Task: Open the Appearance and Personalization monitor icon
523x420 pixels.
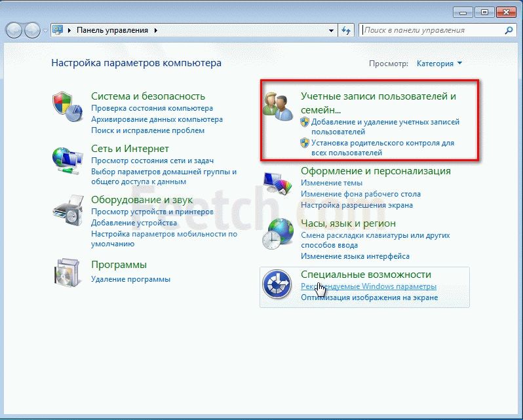Action: point(277,183)
